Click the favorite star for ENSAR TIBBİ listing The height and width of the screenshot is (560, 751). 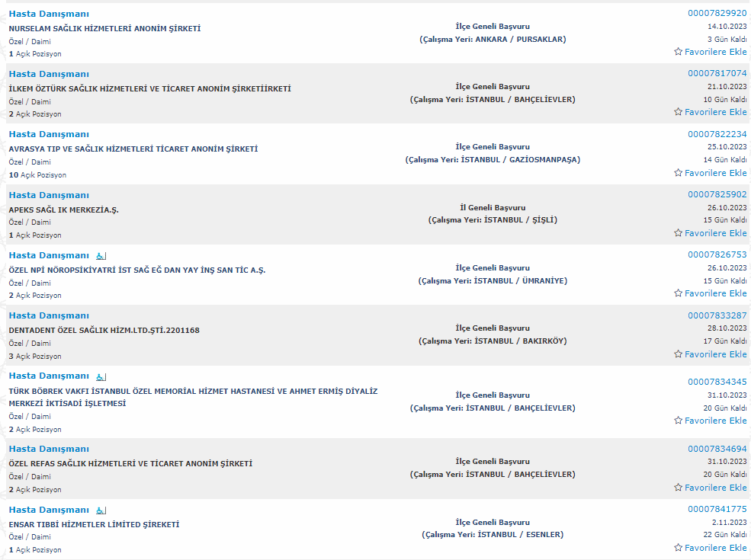coord(679,548)
